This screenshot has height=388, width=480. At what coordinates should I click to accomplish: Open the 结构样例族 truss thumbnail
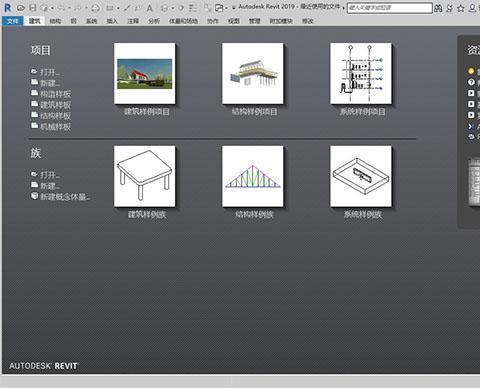click(x=253, y=176)
